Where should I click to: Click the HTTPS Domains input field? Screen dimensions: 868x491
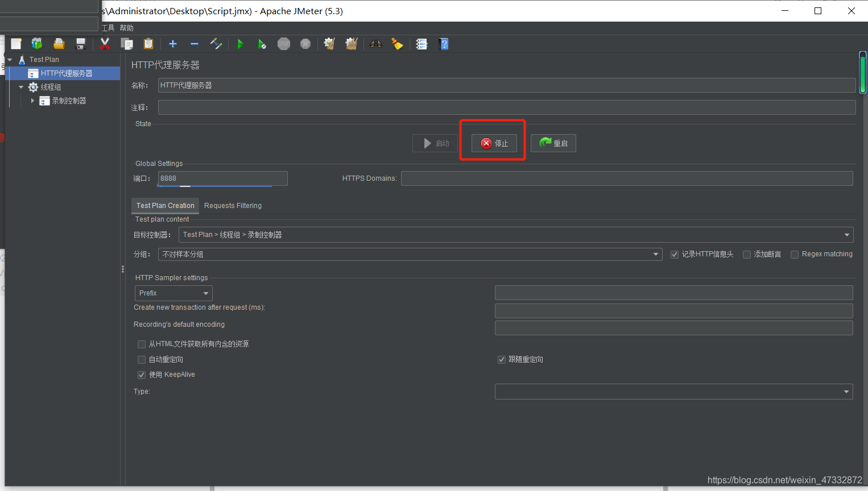(627, 178)
